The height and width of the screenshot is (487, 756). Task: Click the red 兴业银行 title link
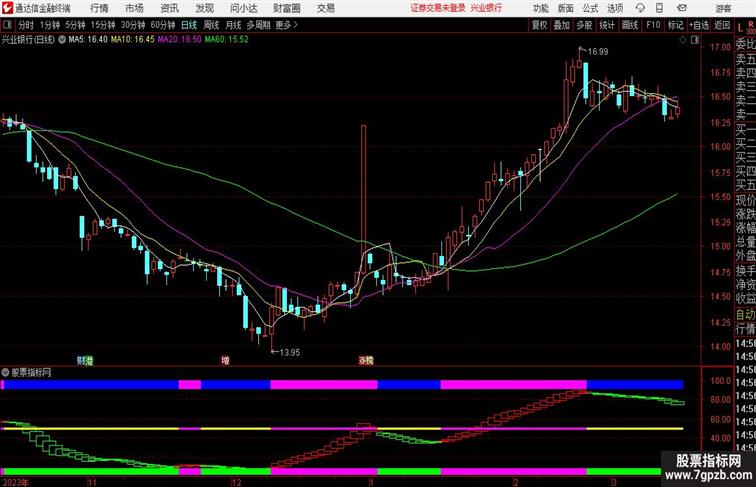(x=486, y=8)
